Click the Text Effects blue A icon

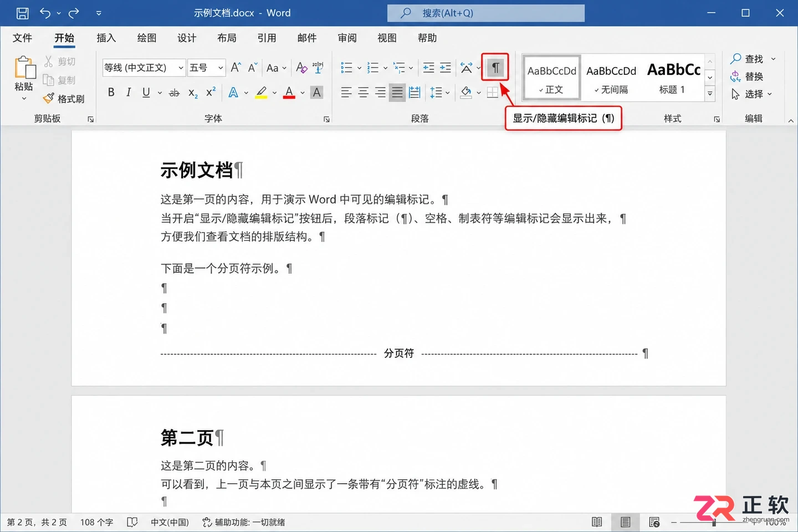(x=233, y=93)
